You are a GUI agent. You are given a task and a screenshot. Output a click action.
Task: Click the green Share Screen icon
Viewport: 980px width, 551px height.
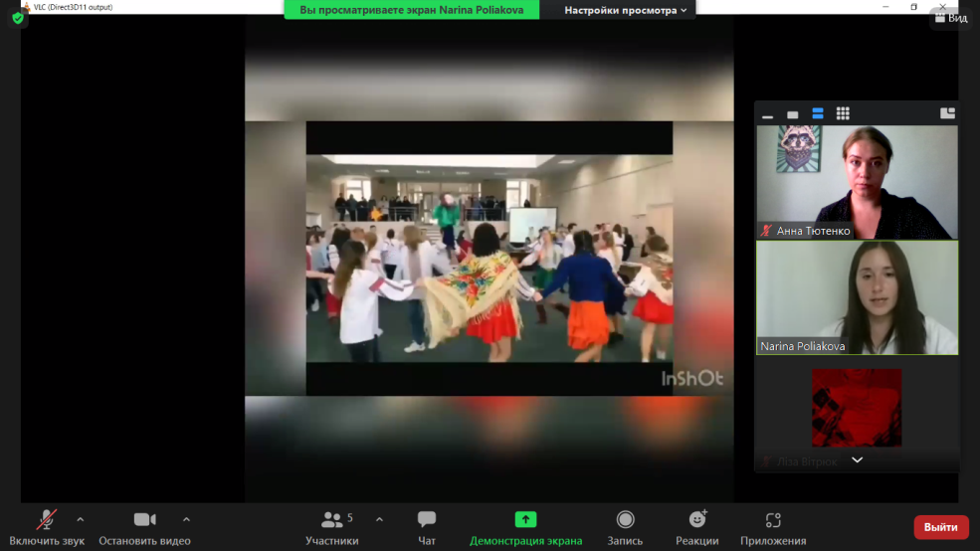(525, 519)
